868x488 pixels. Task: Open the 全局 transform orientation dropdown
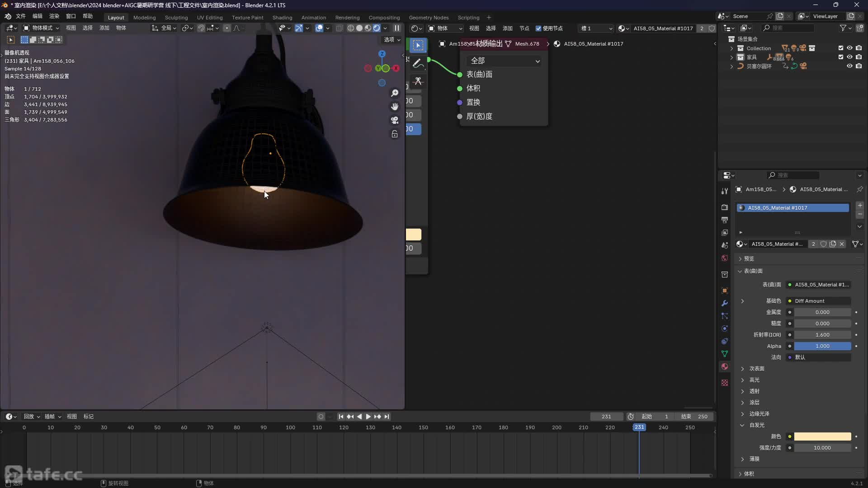pos(164,28)
